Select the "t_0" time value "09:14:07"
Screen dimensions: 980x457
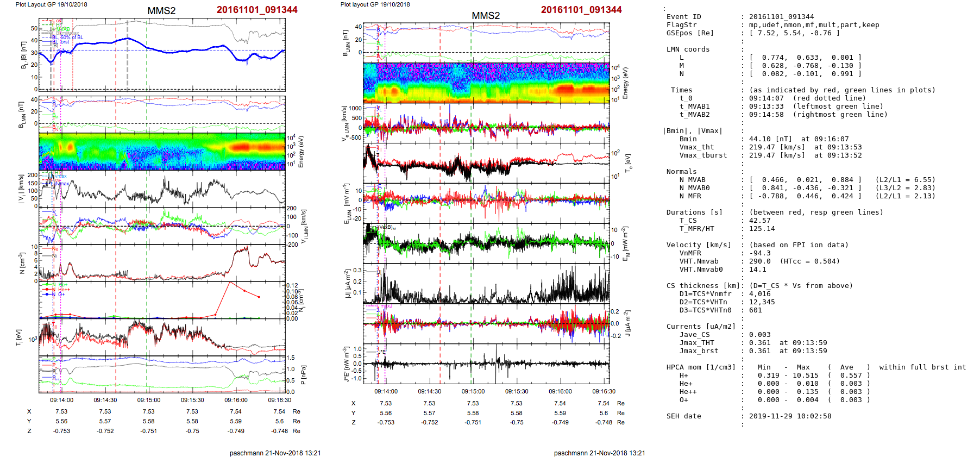coord(767,98)
